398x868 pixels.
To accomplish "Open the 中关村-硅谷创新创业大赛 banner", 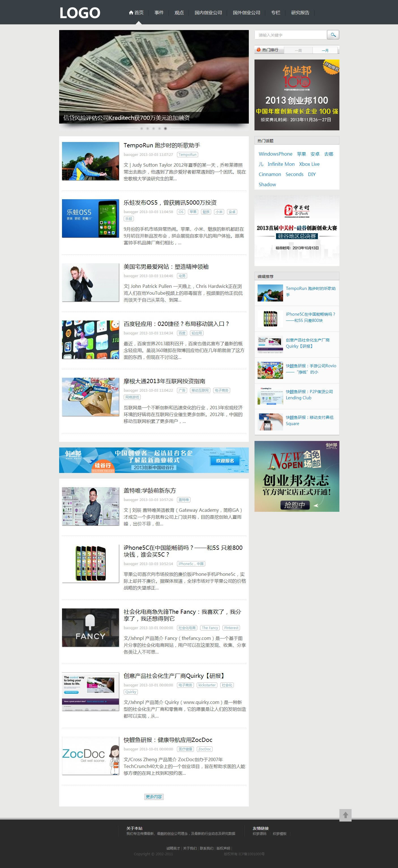I will tap(297, 230).
